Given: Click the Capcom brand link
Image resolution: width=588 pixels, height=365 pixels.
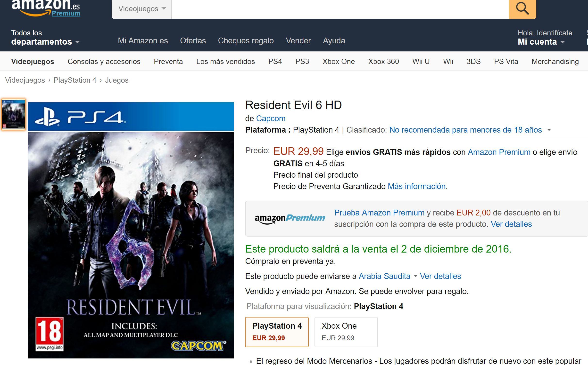Looking at the screenshot, I should point(271,118).
